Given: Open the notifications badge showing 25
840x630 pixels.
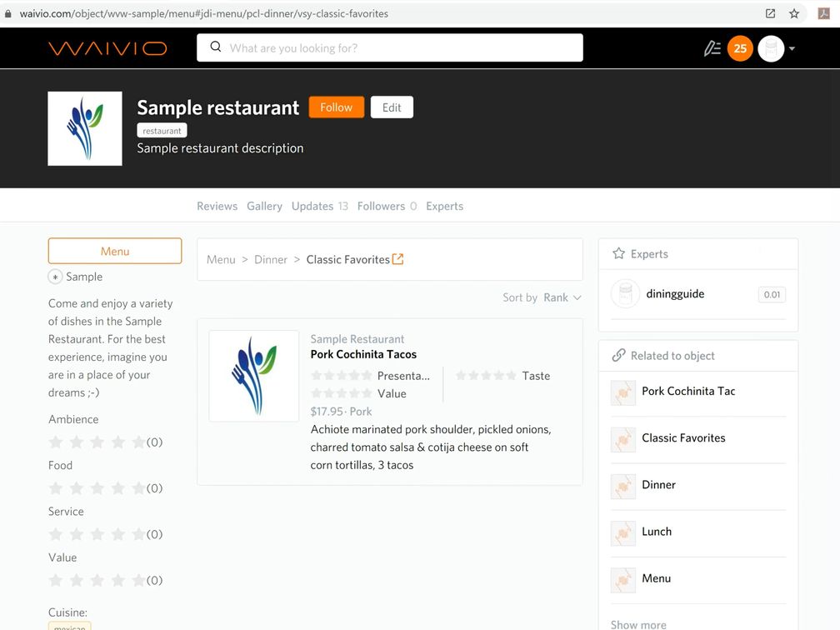Looking at the screenshot, I should (x=740, y=48).
